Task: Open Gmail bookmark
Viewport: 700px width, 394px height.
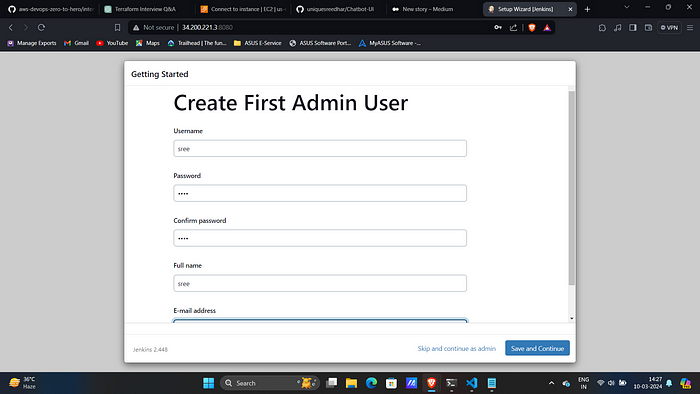Action: pyautogui.click(x=76, y=43)
